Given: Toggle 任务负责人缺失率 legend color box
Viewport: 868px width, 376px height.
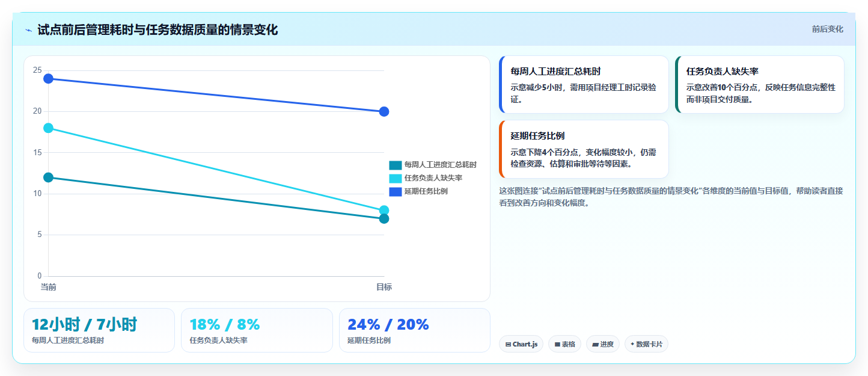Looking at the screenshot, I should (x=396, y=178).
